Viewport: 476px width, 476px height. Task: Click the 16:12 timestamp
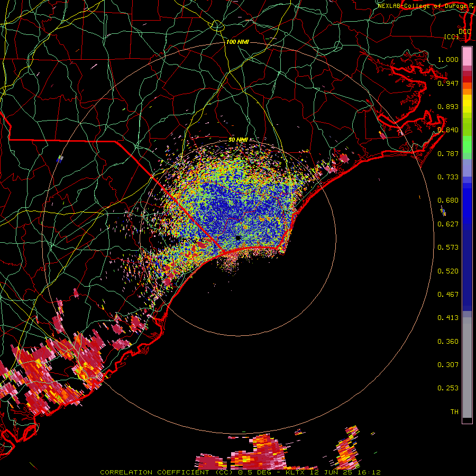(369, 472)
